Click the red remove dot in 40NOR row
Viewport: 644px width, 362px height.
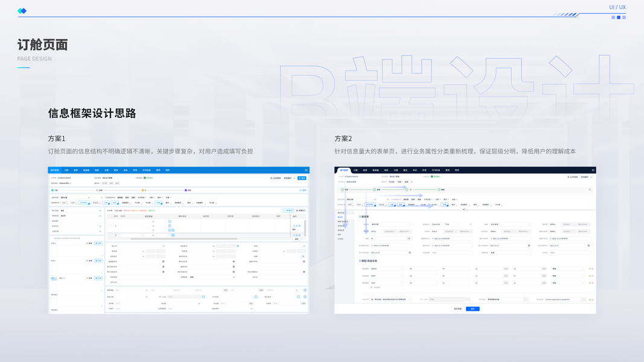coord(592,269)
